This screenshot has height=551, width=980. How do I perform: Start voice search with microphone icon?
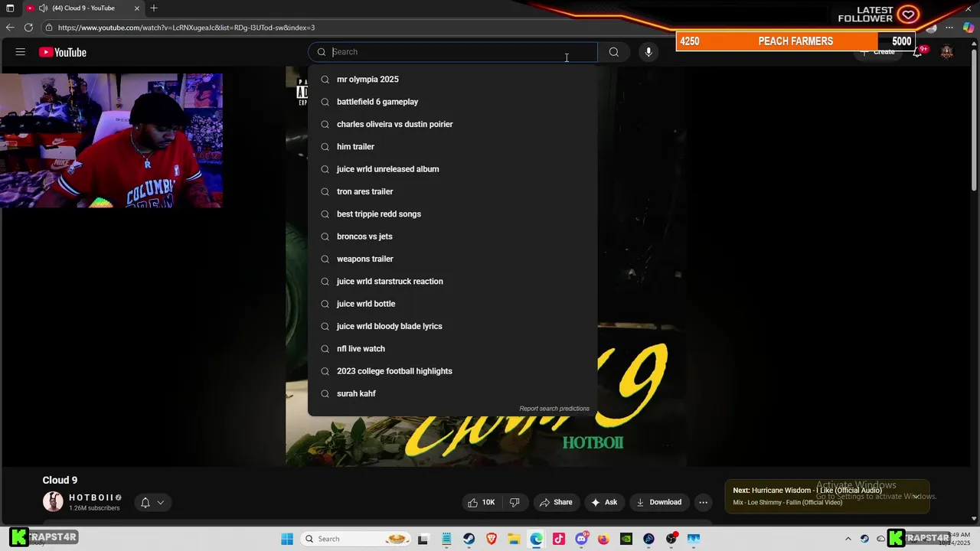pyautogui.click(x=648, y=52)
